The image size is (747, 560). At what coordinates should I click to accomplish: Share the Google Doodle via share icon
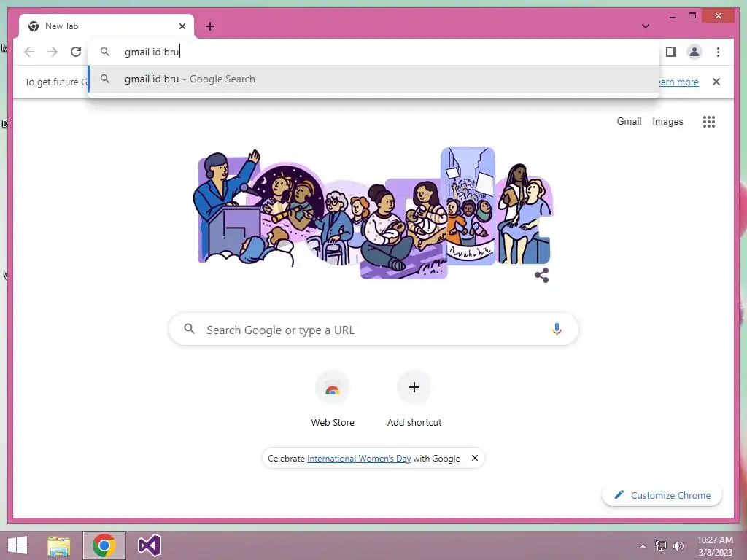542,275
